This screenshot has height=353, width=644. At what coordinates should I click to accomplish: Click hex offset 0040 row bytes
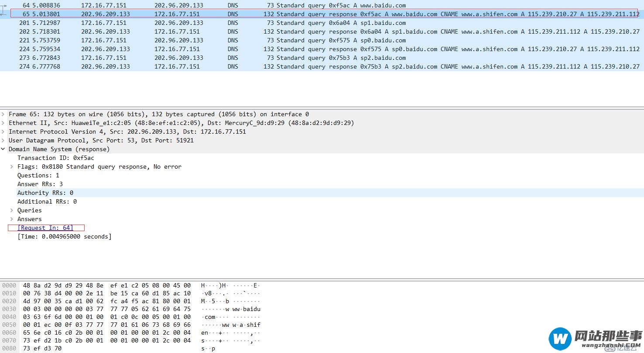tap(107, 317)
